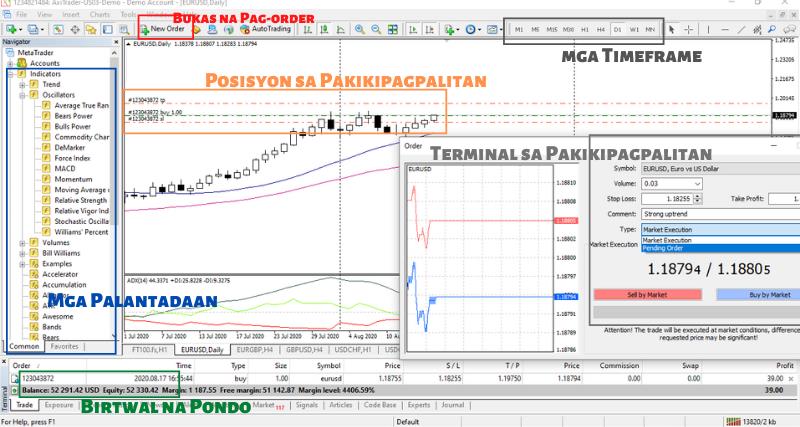Select the M1 timeframe
The image size is (800, 427).
(519, 30)
